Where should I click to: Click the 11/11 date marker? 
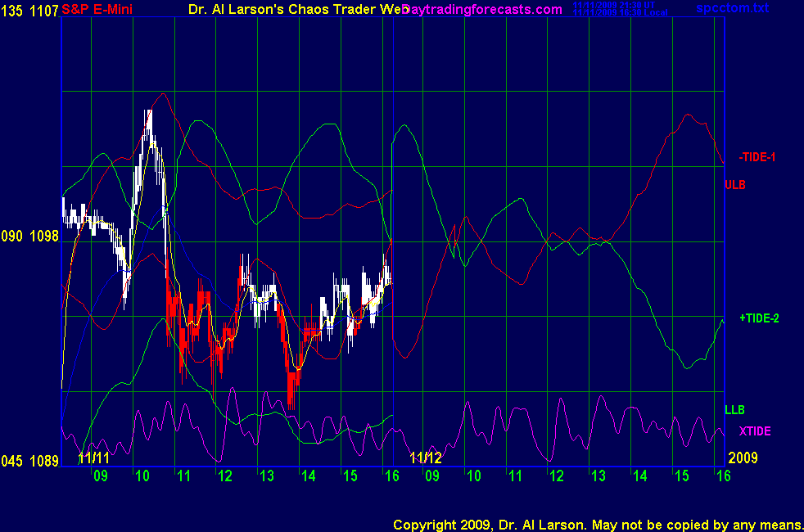coord(93,458)
